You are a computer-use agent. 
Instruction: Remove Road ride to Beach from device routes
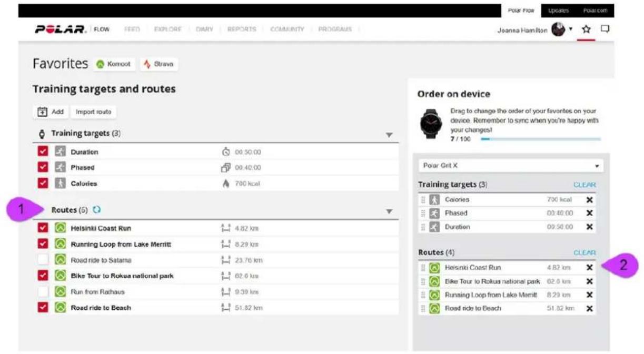(589, 309)
